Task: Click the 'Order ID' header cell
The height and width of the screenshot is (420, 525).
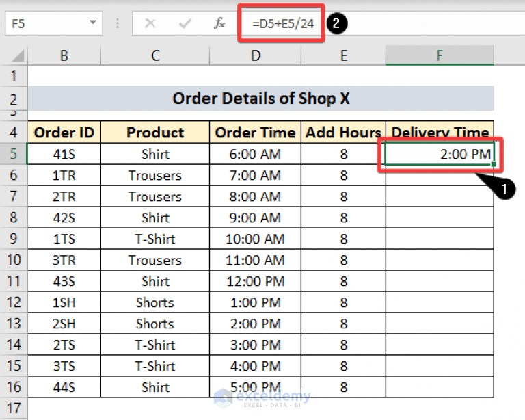Action: point(64,132)
